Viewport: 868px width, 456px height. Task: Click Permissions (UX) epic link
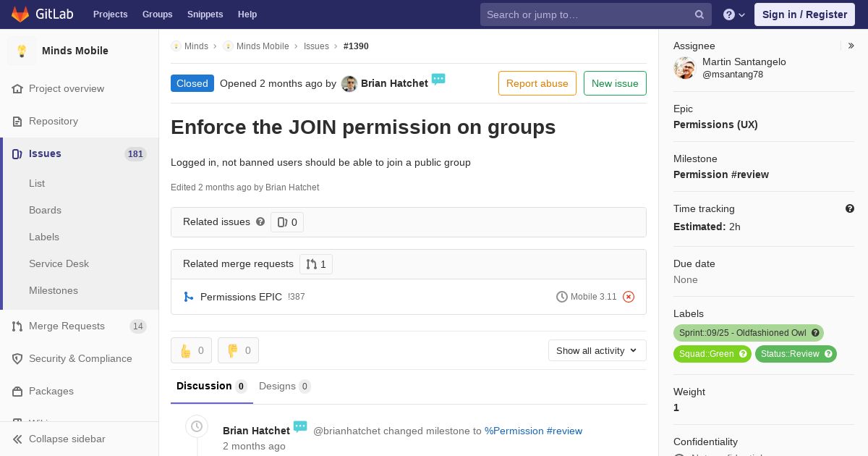coord(715,124)
